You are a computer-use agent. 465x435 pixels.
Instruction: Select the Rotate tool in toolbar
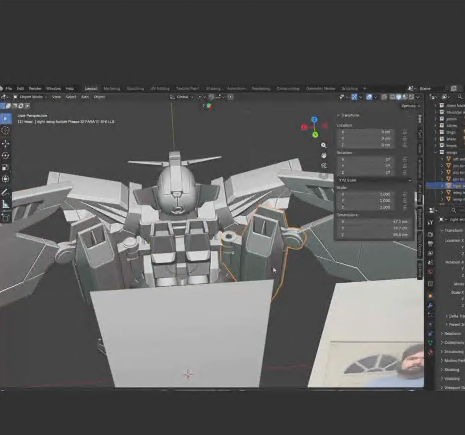[x=5, y=155]
